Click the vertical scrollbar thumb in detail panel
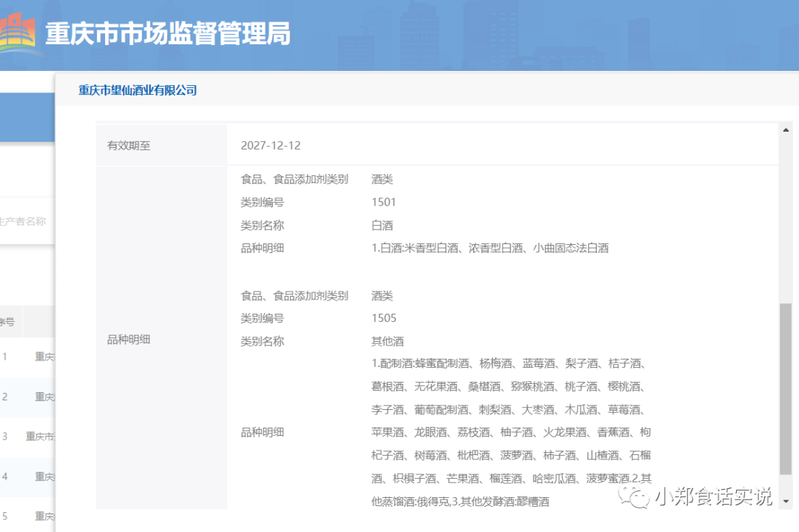799x532 pixels. click(x=786, y=388)
